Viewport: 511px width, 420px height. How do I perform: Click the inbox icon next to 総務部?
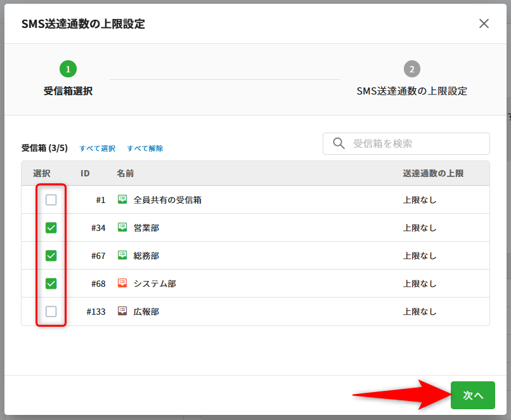tap(122, 255)
